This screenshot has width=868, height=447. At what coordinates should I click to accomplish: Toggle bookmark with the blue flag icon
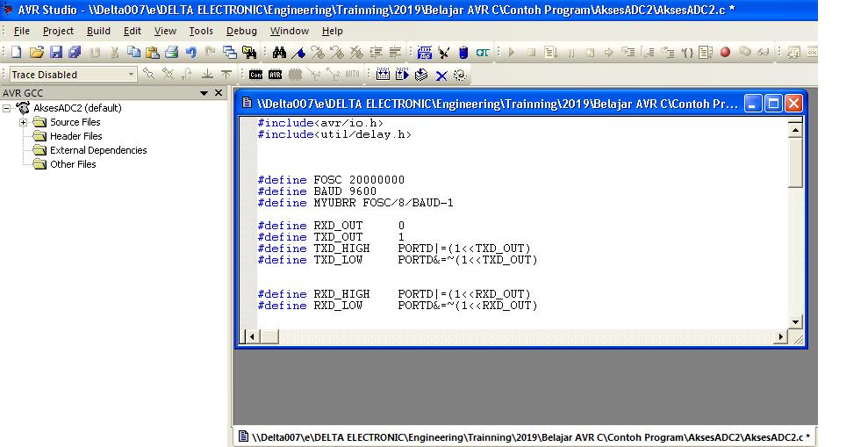point(300,53)
